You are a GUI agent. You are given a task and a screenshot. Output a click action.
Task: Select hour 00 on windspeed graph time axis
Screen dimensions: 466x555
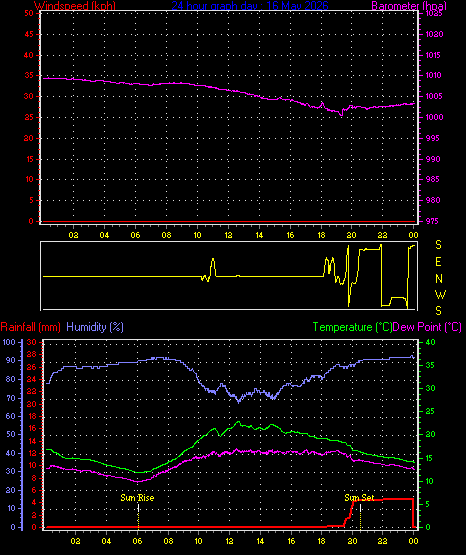click(x=413, y=235)
